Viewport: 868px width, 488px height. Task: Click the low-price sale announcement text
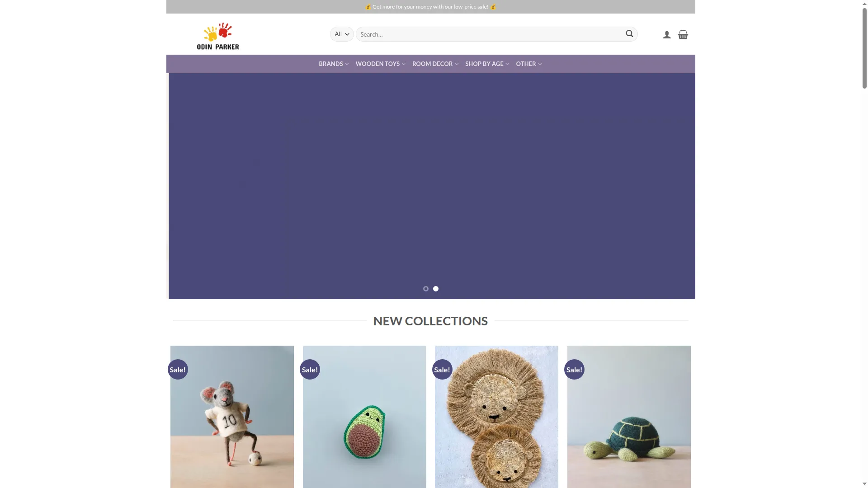point(430,7)
